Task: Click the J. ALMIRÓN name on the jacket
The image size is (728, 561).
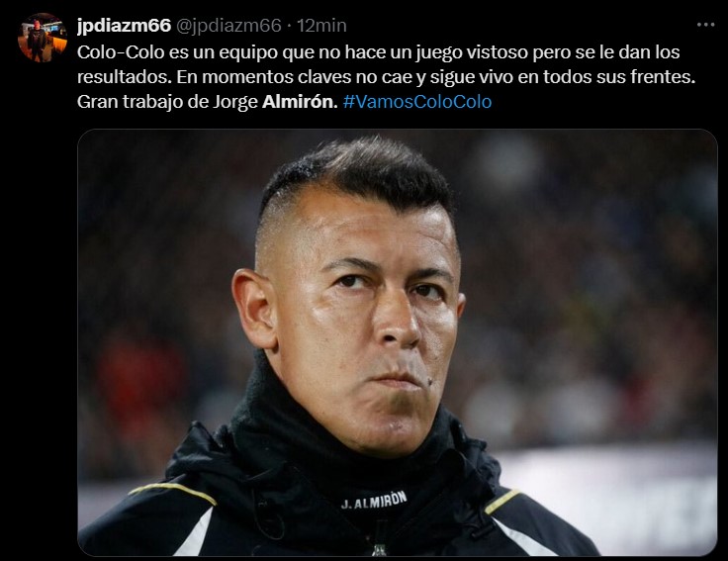Action: [374, 501]
